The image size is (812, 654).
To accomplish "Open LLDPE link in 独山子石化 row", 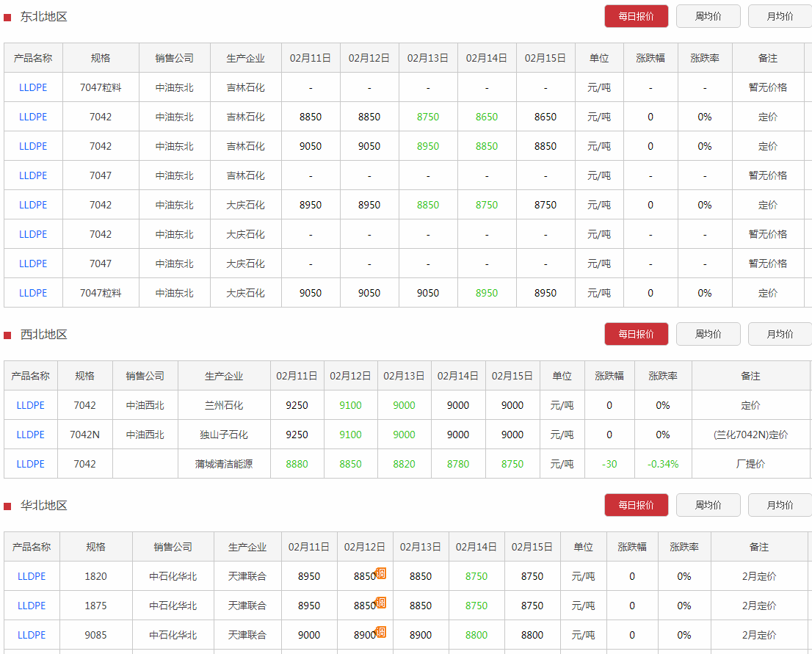I will 31,435.
